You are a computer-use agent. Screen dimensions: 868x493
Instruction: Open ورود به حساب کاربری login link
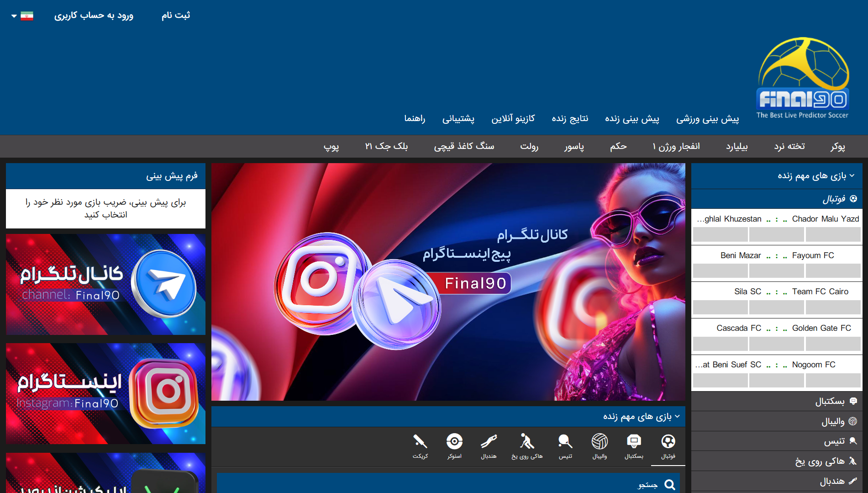point(94,16)
